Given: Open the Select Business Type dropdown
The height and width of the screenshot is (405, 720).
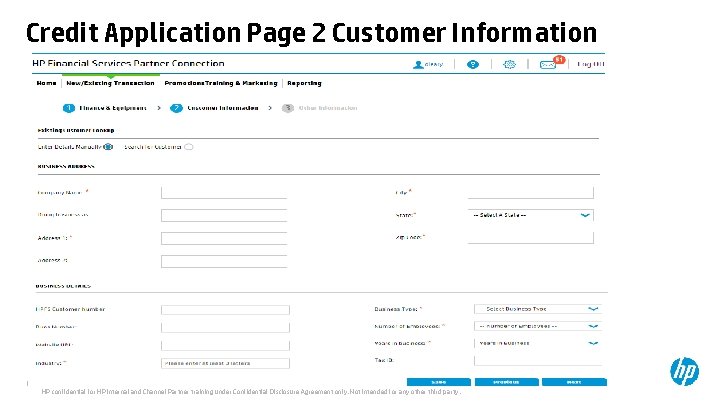Looking at the screenshot, I should coord(538,309).
